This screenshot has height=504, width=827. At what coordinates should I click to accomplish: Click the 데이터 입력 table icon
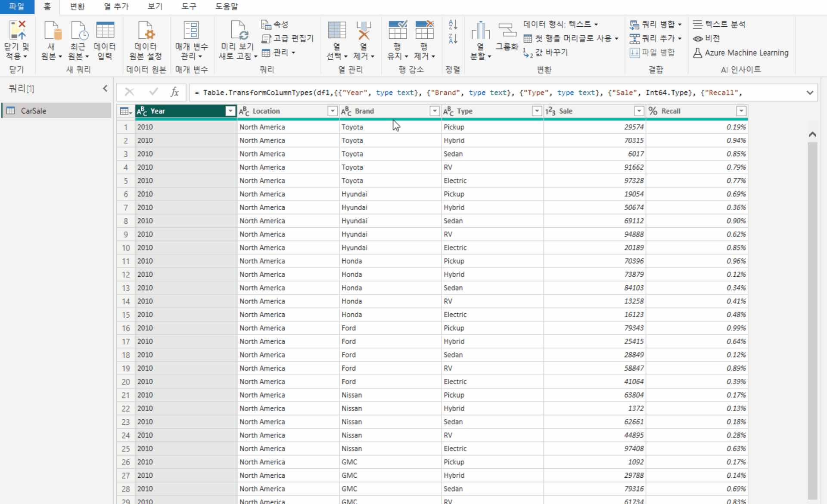(105, 30)
